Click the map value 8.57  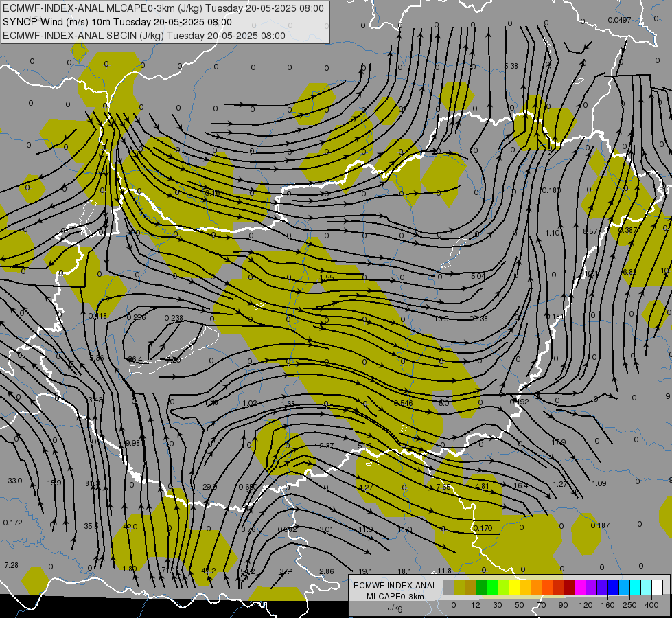pos(590,231)
